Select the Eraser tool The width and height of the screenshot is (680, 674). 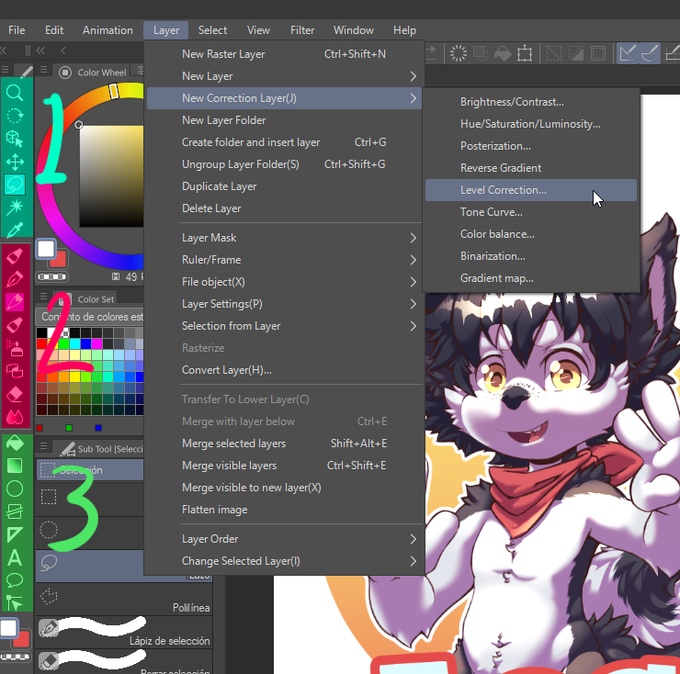point(14,394)
